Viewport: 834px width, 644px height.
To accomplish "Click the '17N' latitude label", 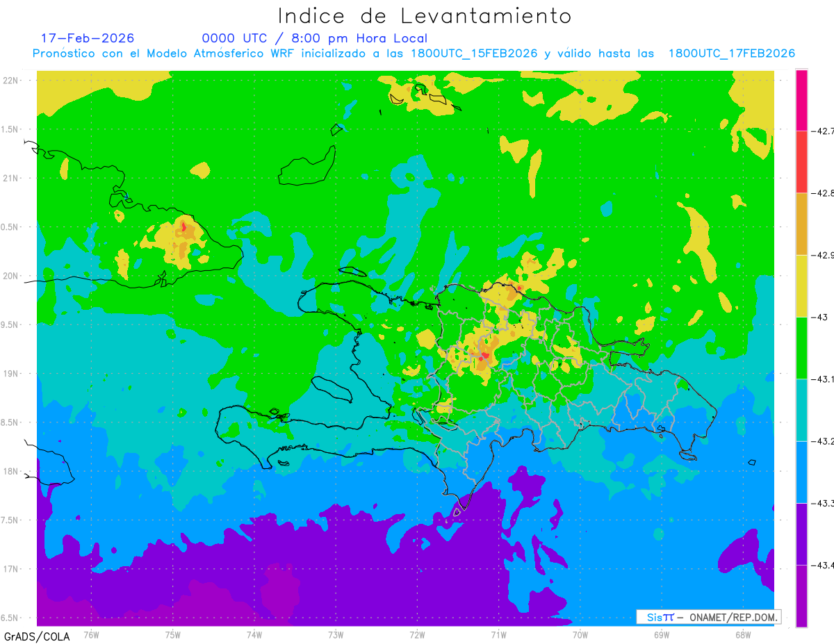I will coord(12,569).
